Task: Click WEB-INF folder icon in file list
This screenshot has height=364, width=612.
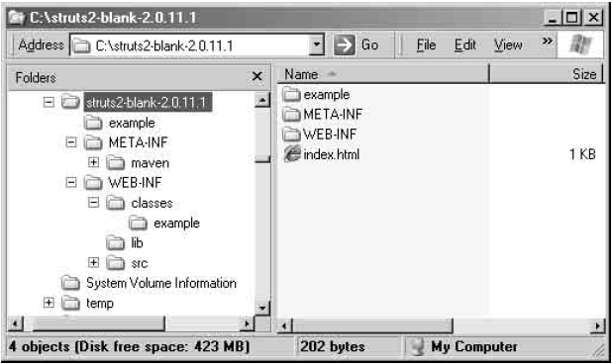Action: point(291,135)
